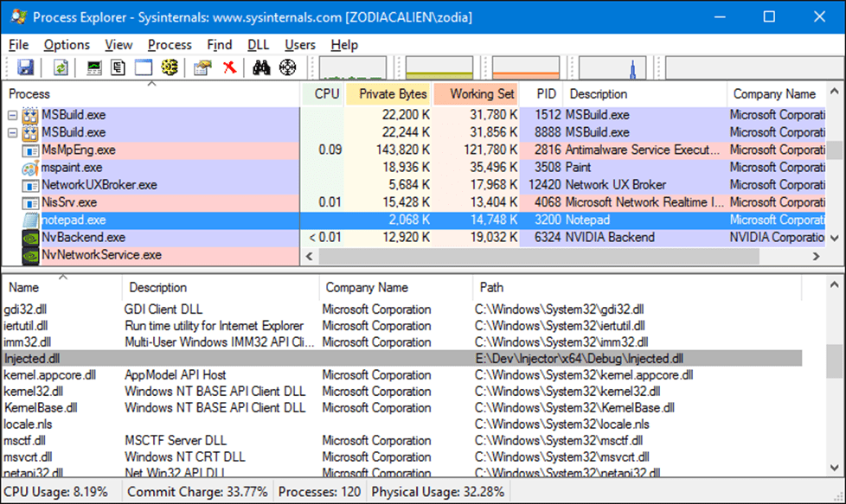Open the DLL menu
This screenshot has height=504, width=846.
258,45
